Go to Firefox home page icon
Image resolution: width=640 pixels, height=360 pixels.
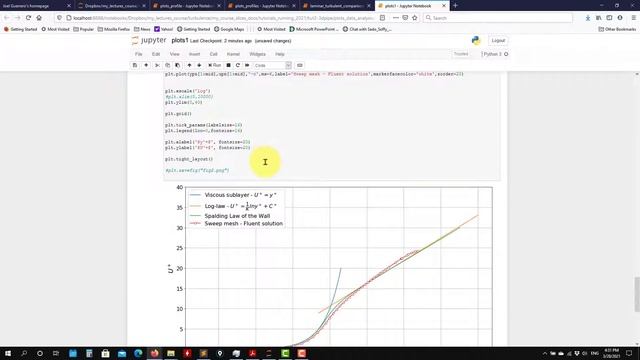pos(39,18)
